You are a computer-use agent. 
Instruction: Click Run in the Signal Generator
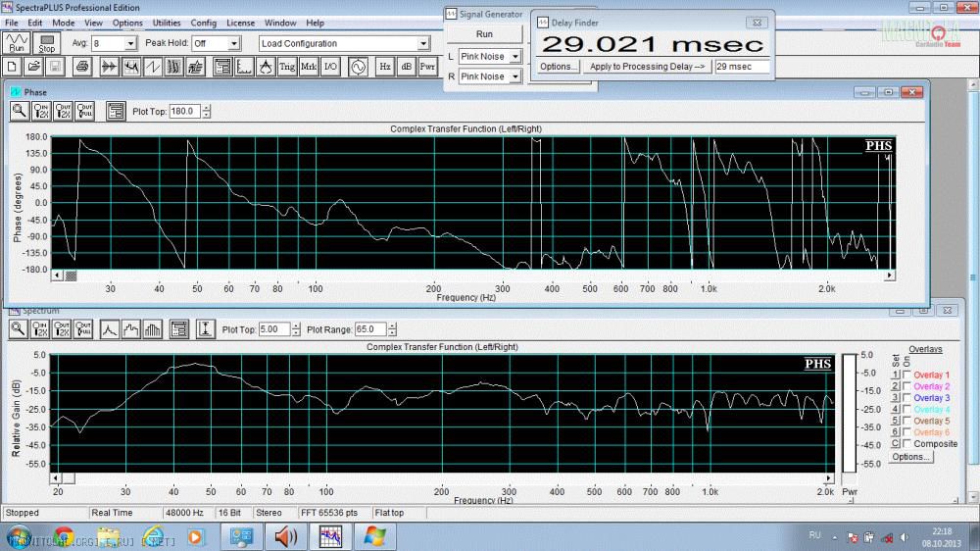pyautogui.click(x=484, y=33)
